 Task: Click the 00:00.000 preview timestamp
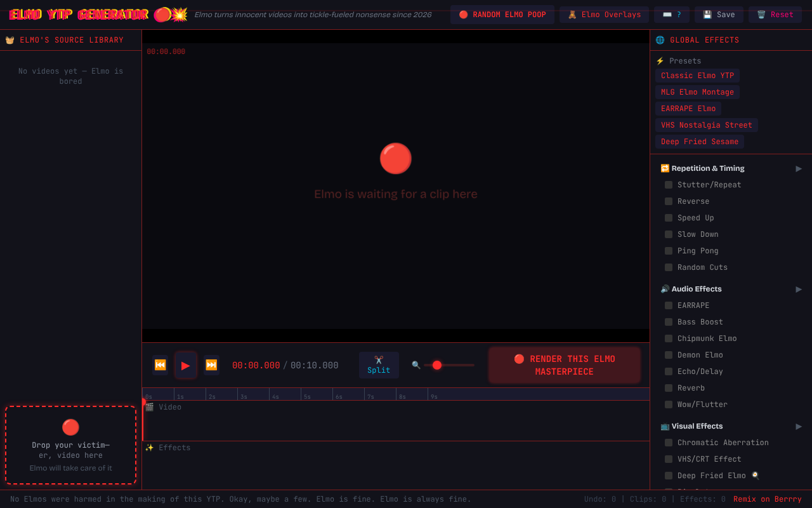166,52
